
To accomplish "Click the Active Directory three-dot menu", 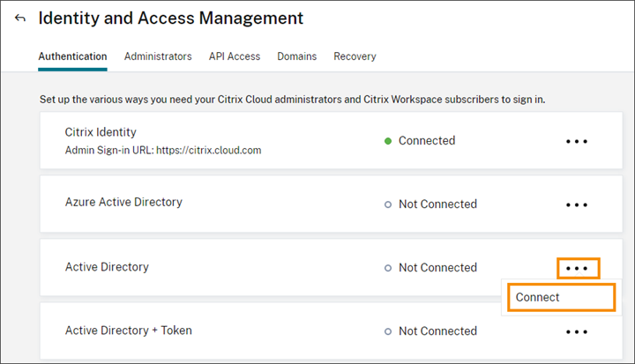I will coord(578,268).
